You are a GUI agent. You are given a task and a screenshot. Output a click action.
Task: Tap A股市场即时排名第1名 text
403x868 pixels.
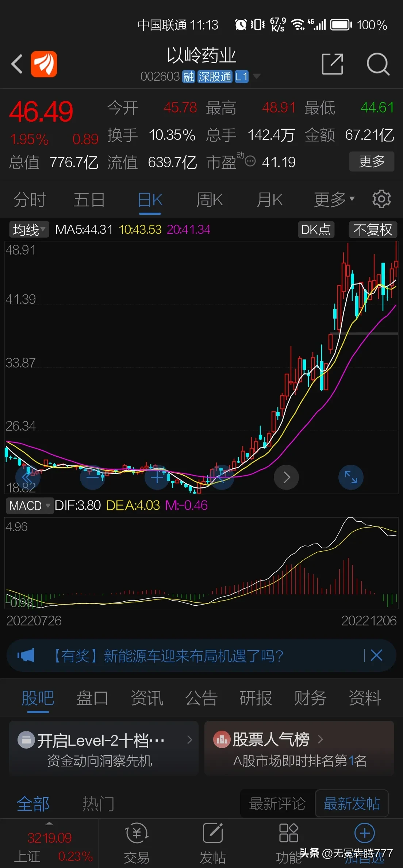pos(300,761)
